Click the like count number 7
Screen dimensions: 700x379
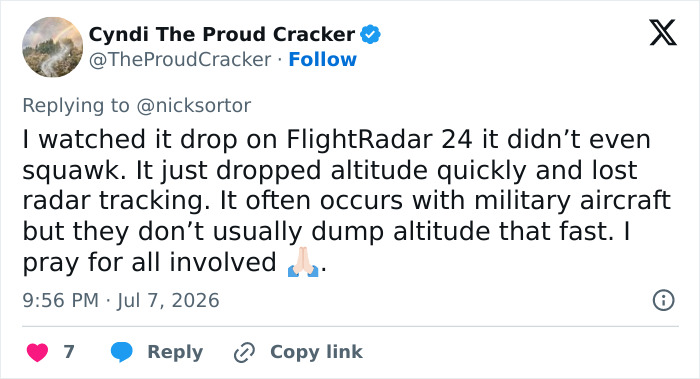coord(69,352)
